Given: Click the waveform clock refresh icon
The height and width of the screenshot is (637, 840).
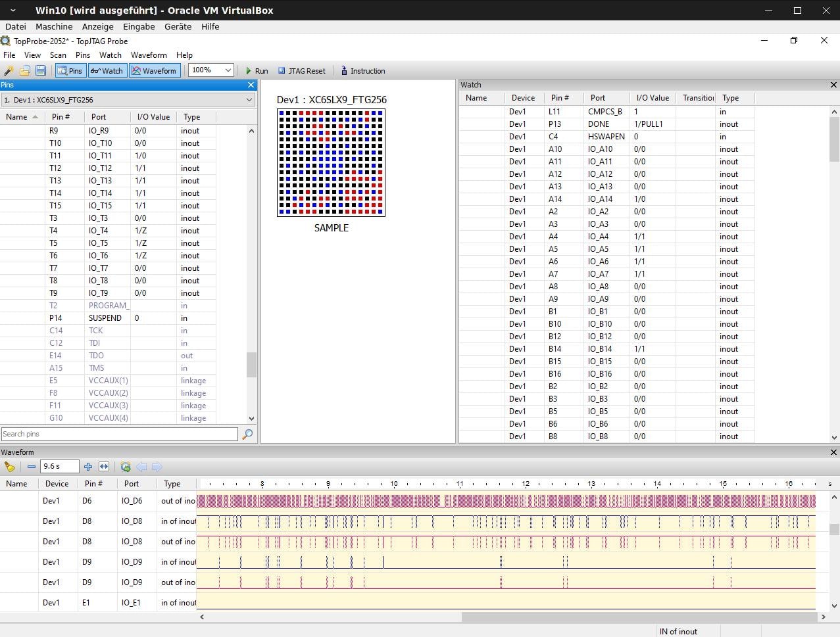Looking at the screenshot, I should (x=126, y=467).
